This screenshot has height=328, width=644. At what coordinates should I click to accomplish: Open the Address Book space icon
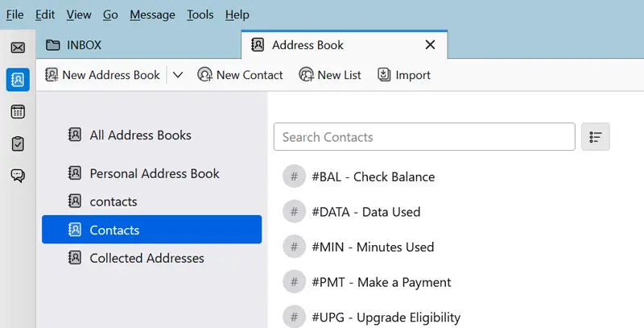18,79
